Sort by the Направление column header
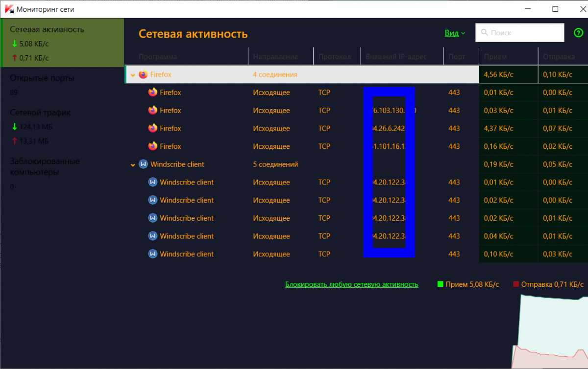The image size is (588, 369). click(275, 57)
